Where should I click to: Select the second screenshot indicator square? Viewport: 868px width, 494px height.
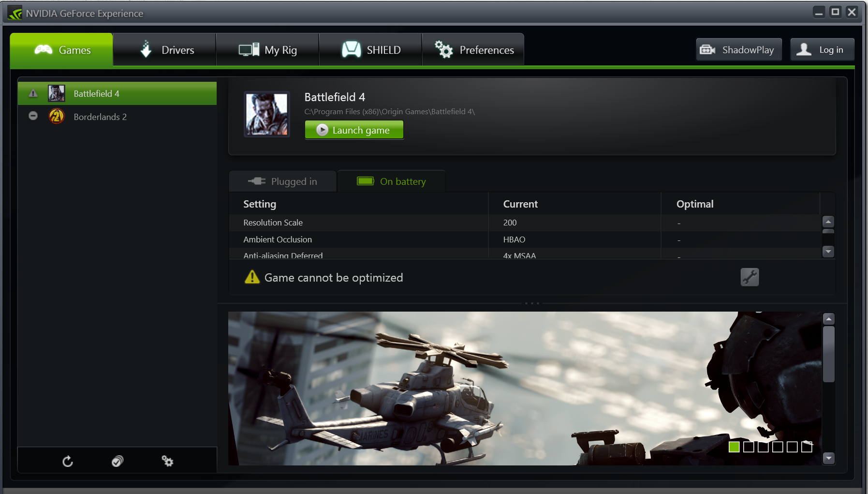pyautogui.click(x=749, y=447)
